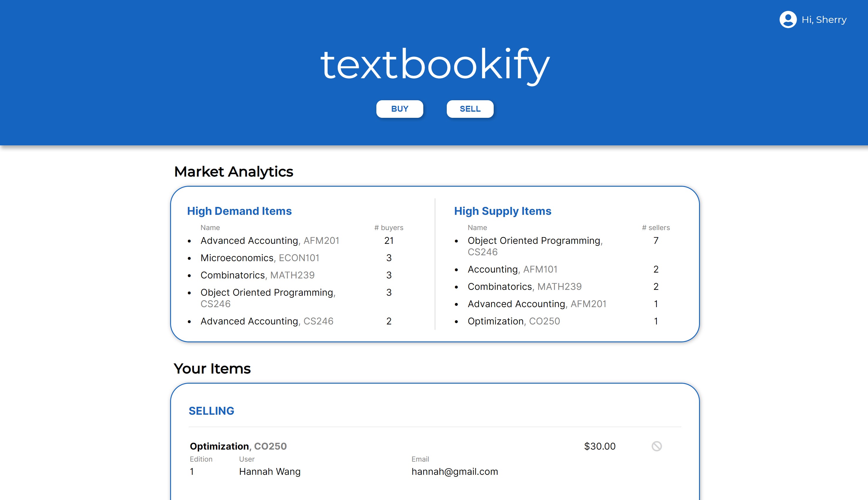Click the cancel icon beside $30.00
The height and width of the screenshot is (500, 868).
[x=656, y=446]
